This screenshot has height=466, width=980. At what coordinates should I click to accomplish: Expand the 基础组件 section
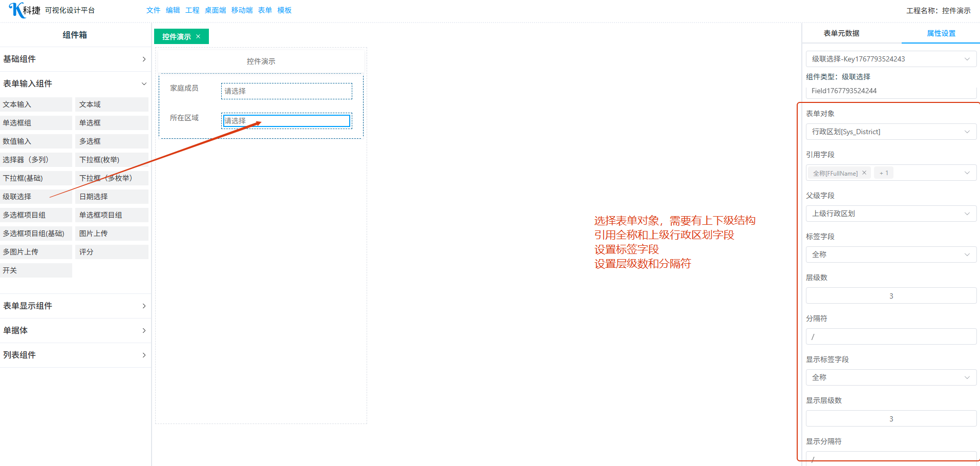75,59
